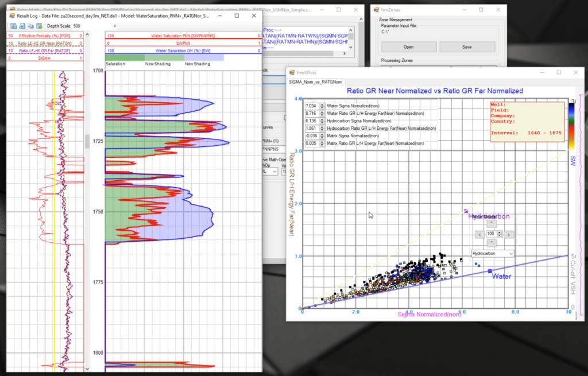
Task: Click the well info legend box
Action: click(527, 122)
